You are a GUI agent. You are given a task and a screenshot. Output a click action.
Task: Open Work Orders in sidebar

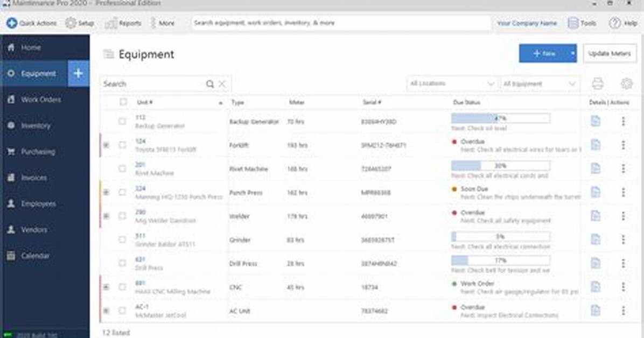(x=45, y=100)
